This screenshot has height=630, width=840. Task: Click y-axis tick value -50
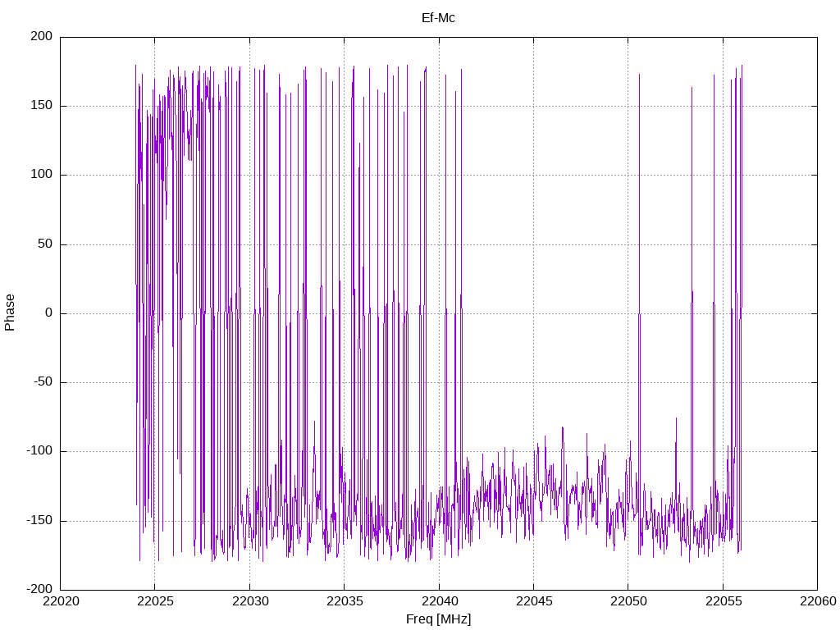(43, 382)
